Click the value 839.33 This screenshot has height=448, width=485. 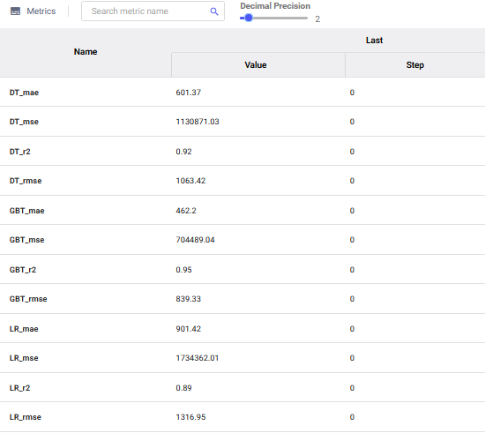pyautogui.click(x=189, y=299)
